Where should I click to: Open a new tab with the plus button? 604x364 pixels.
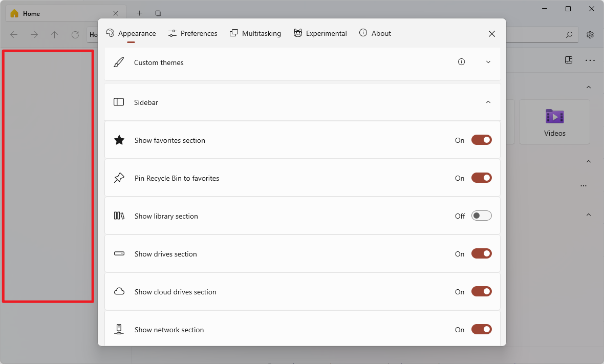(x=139, y=13)
